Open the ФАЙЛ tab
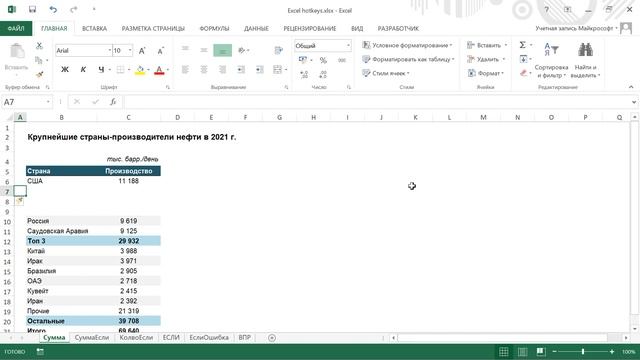This screenshot has height=360, width=640. point(16,29)
